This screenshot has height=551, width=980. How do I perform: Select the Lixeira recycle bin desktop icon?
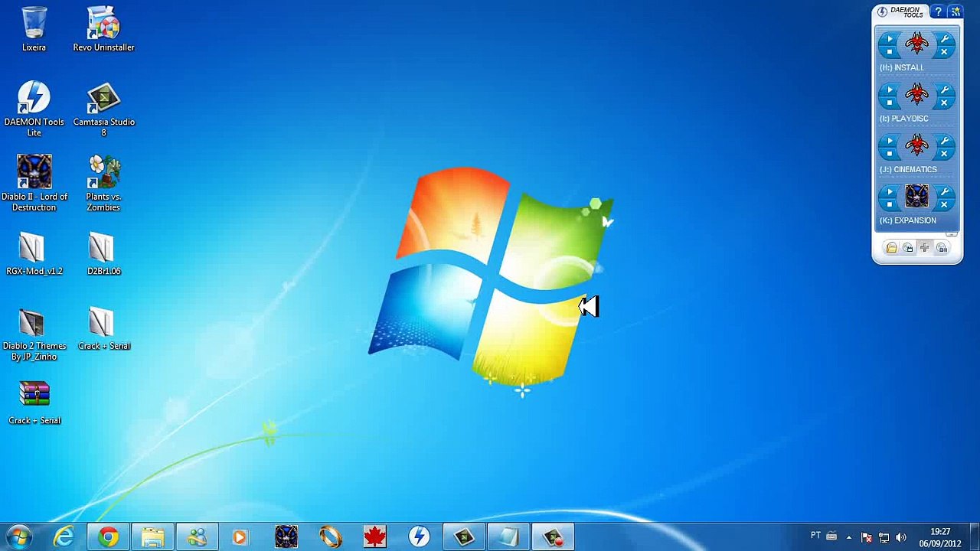click(x=34, y=30)
